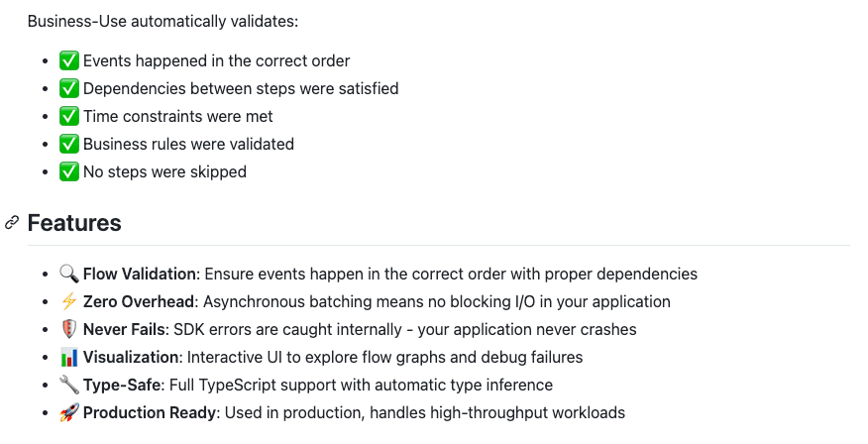Click checkmark next to Dependencies between steps

coord(68,88)
